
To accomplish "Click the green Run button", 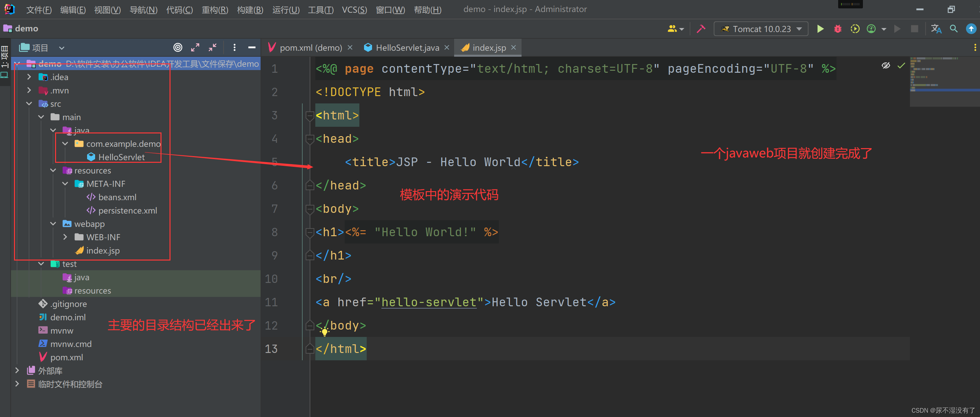I will pyautogui.click(x=820, y=29).
